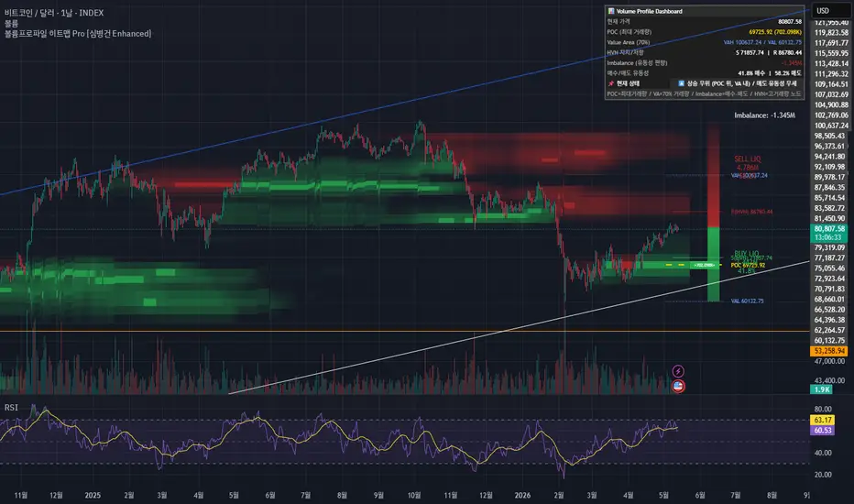Click the Volume Profile Dashboard header text
The image size is (854, 504).
pos(650,11)
